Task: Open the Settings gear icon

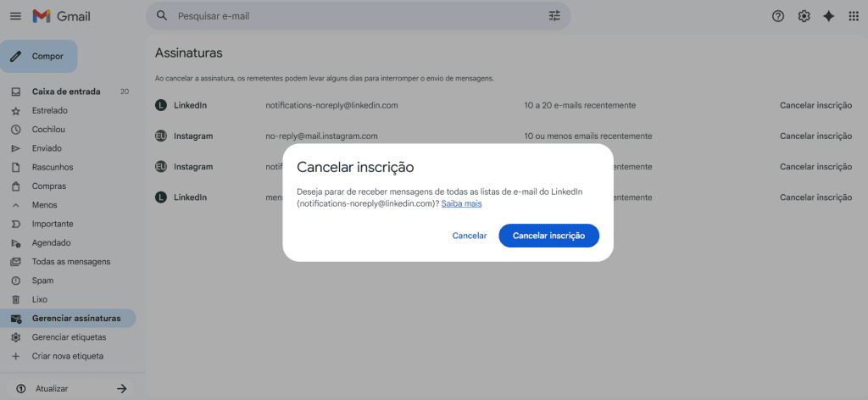Action: coord(804,16)
